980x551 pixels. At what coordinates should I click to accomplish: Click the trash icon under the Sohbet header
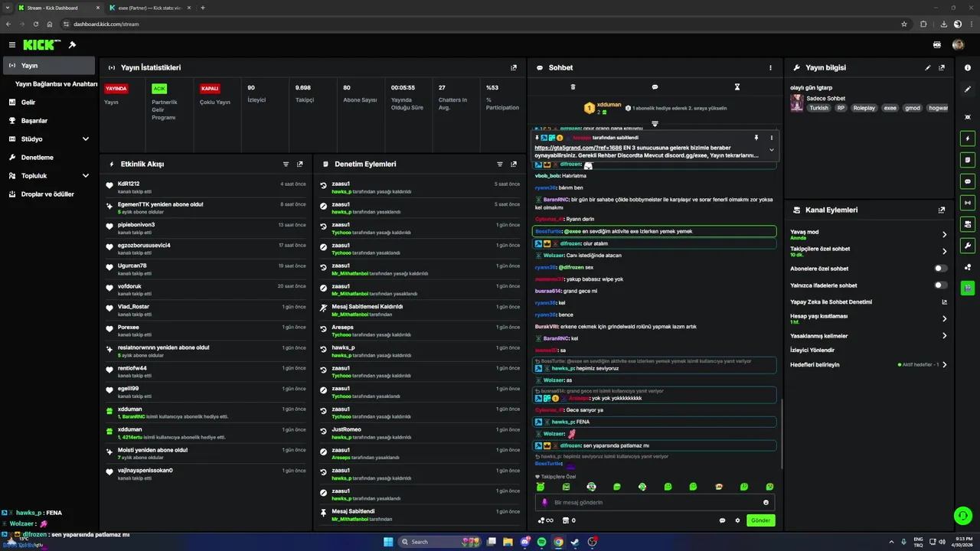coord(573,87)
